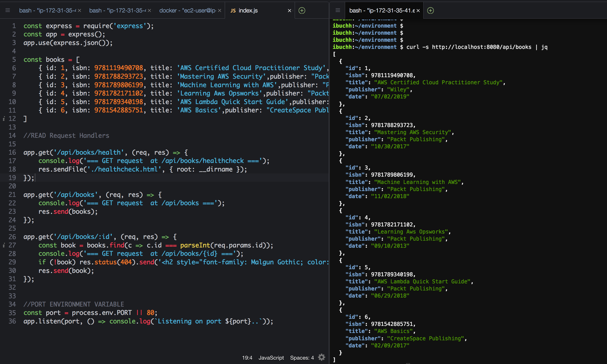Image resolution: width=607 pixels, height=364 pixels.
Task: Click the 19:4 cursor position indicator
Action: pos(247,358)
